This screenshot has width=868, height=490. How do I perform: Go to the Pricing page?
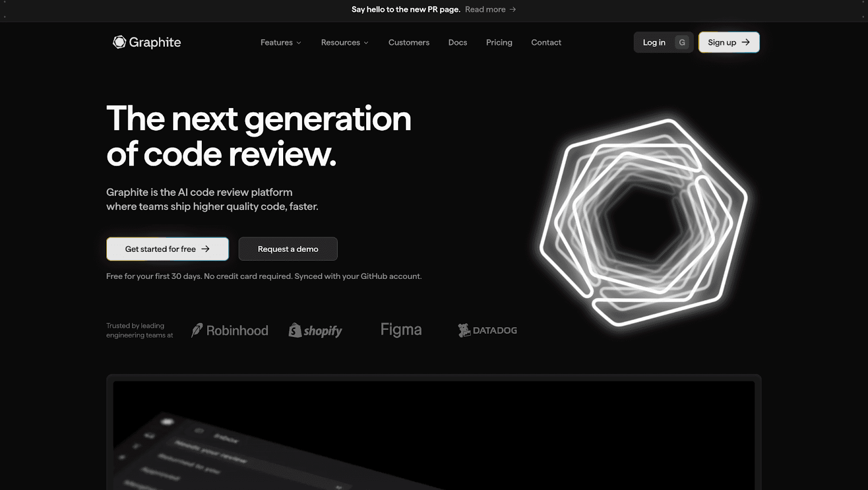click(499, 42)
